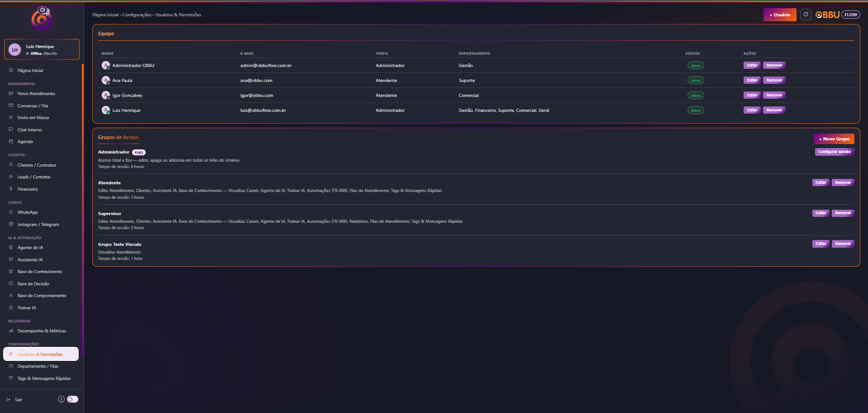Screen dimensions: 868x413
Task: Click the Equipe section heading
Action: pos(106,34)
